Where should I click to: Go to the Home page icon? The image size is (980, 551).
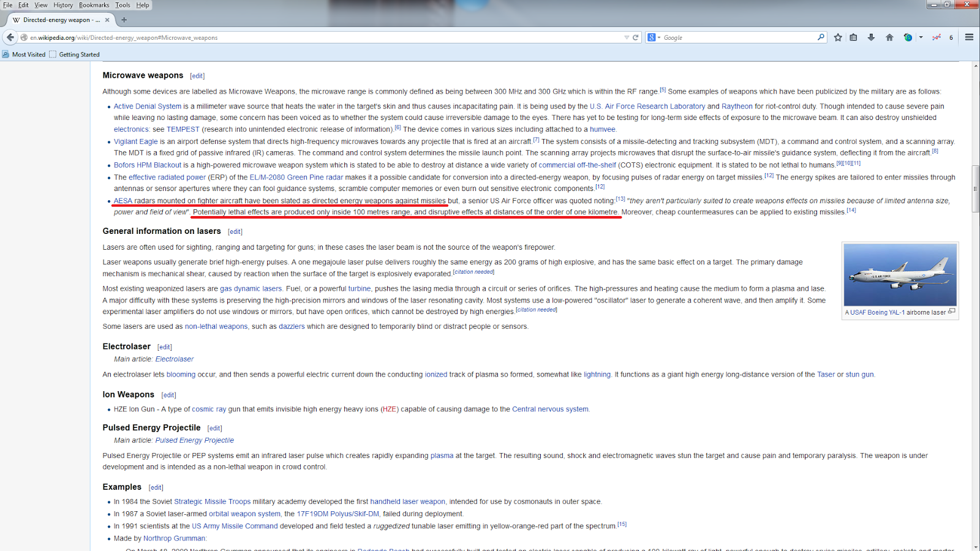(x=889, y=37)
